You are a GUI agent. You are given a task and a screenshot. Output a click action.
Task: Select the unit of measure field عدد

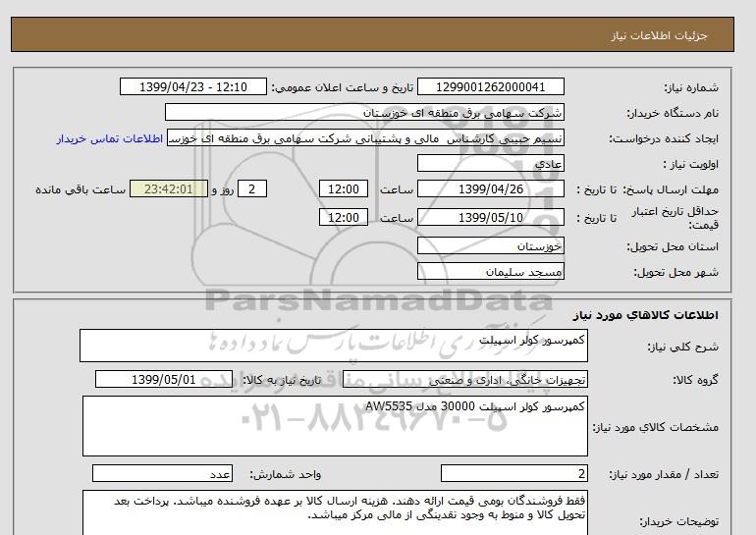click(x=162, y=473)
